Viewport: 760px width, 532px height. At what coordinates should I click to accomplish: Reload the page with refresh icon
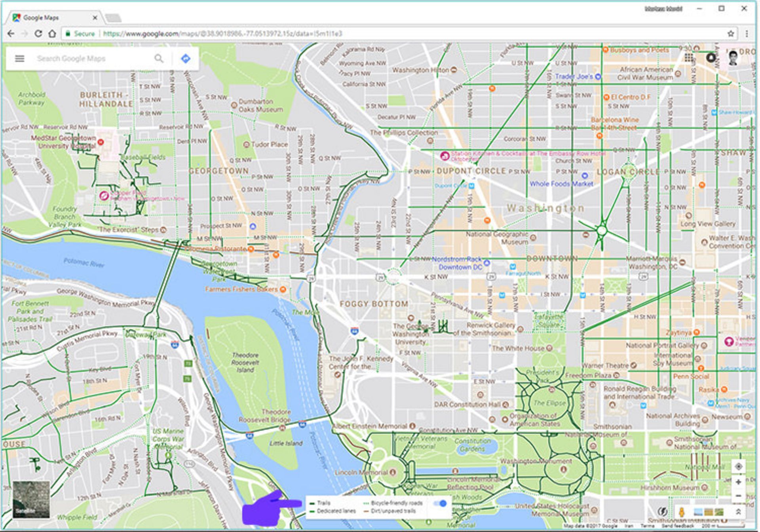(38, 34)
